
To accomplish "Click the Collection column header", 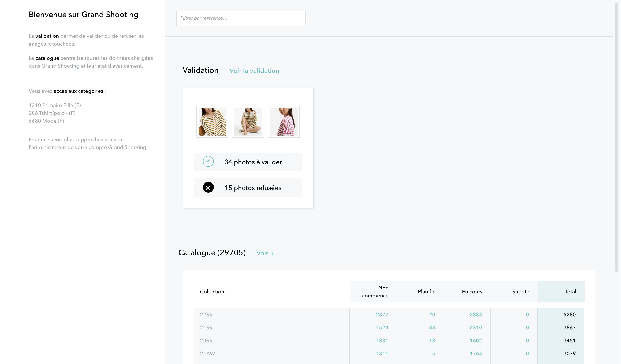I will coord(212,291).
